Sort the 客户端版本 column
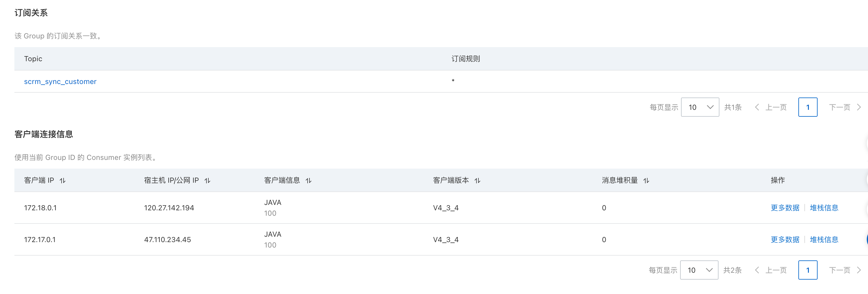This screenshot has width=868, height=294. (x=477, y=181)
